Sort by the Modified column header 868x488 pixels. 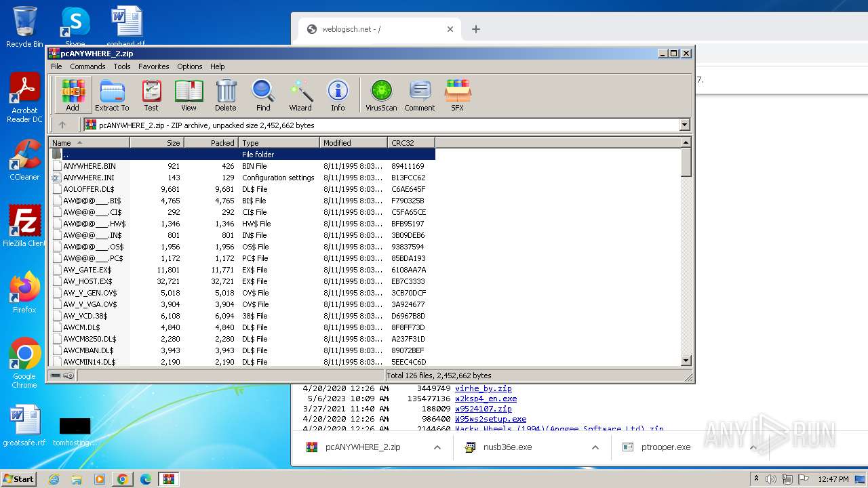click(x=353, y=142)
